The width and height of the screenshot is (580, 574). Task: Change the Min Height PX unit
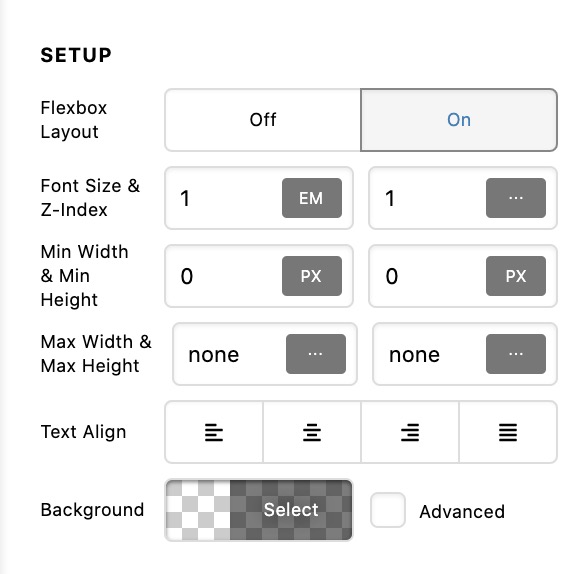pyautogui.click(x=516, y=276)
